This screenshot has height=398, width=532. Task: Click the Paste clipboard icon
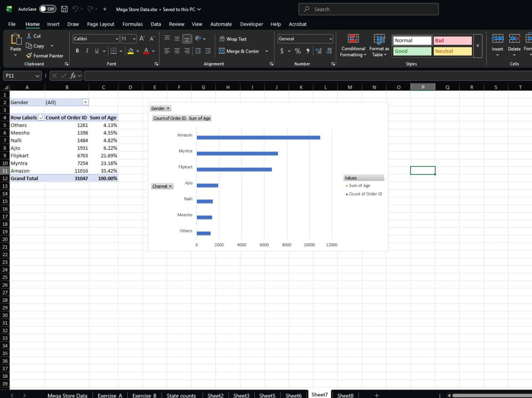15,39
